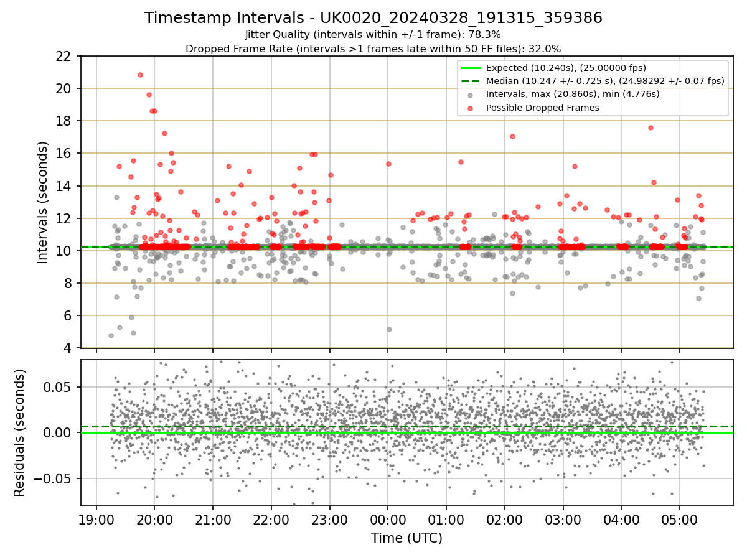Click the Possible Dropped Frames legend entry
Viewport: 747px width, 560px height.
point(542,108)
